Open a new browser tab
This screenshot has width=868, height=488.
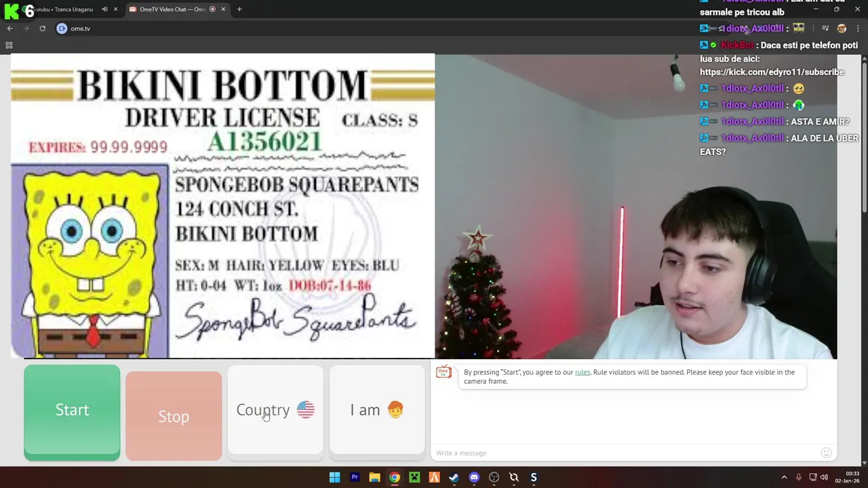[239, 9]
